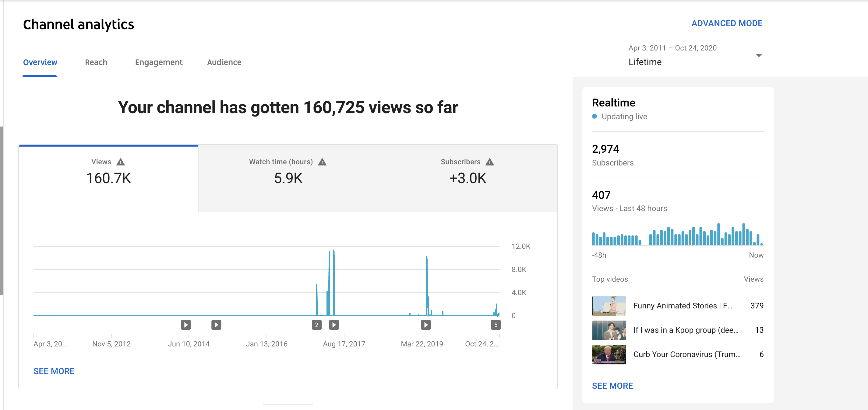This screenshot has width=868, height=410.
Task: Click warning triangle next to Subscribers
Action: click(x=490, y=162)
